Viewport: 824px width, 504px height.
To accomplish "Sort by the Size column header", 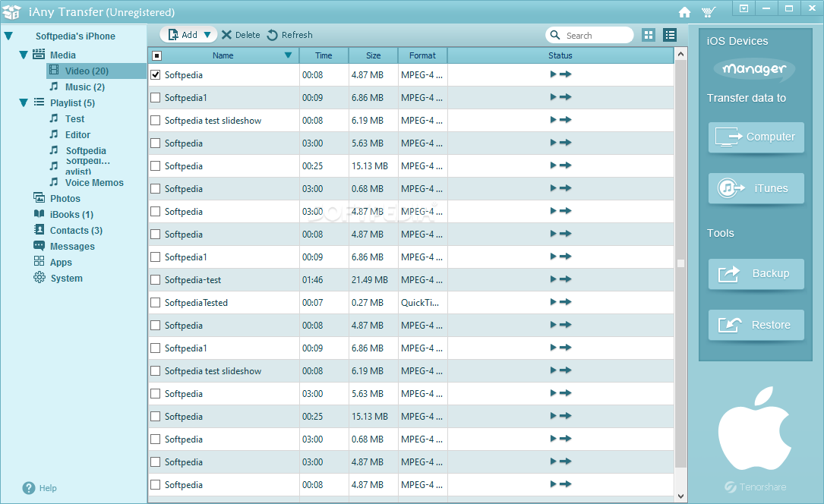I will (373, 55).
